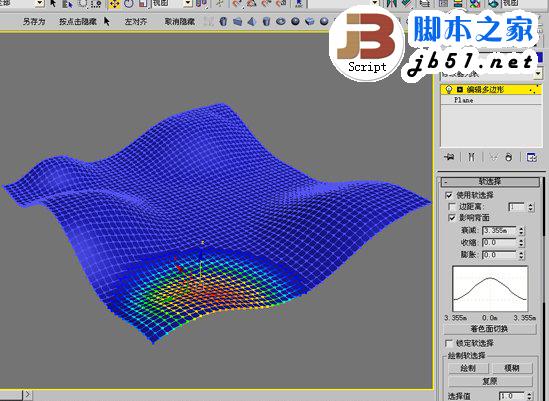Click Show End Result toggle icon
Image resolution: width=549 pixels, height=401 pixels.
472,157
